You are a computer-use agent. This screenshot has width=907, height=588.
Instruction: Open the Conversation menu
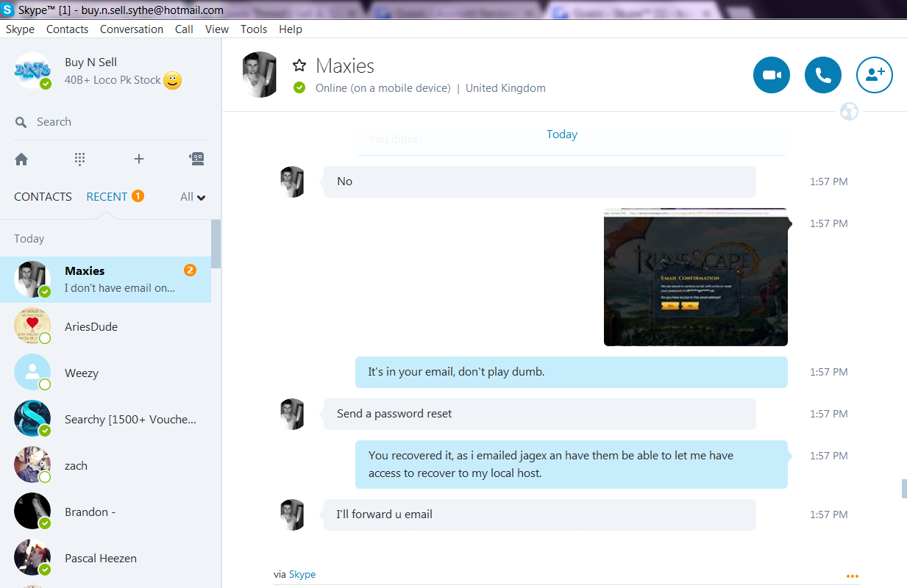tap(132, 29)
